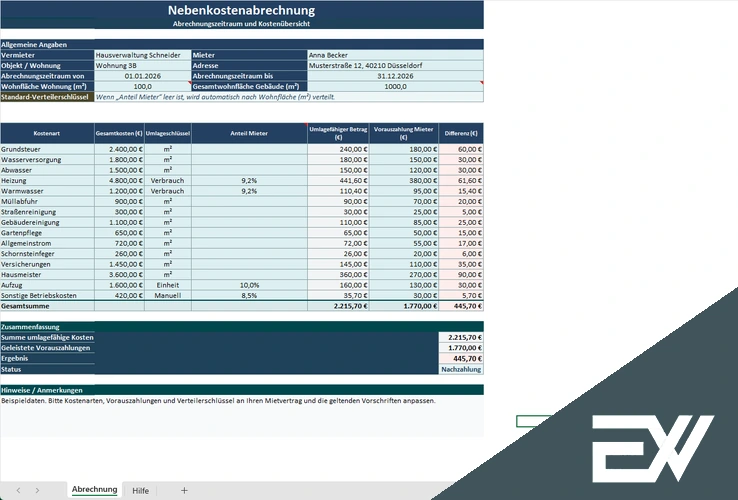The width and height of the screenshot is (738, 500).
Task: Select Heizung allocable amount 441,60 €
Action: click(338, 180)
